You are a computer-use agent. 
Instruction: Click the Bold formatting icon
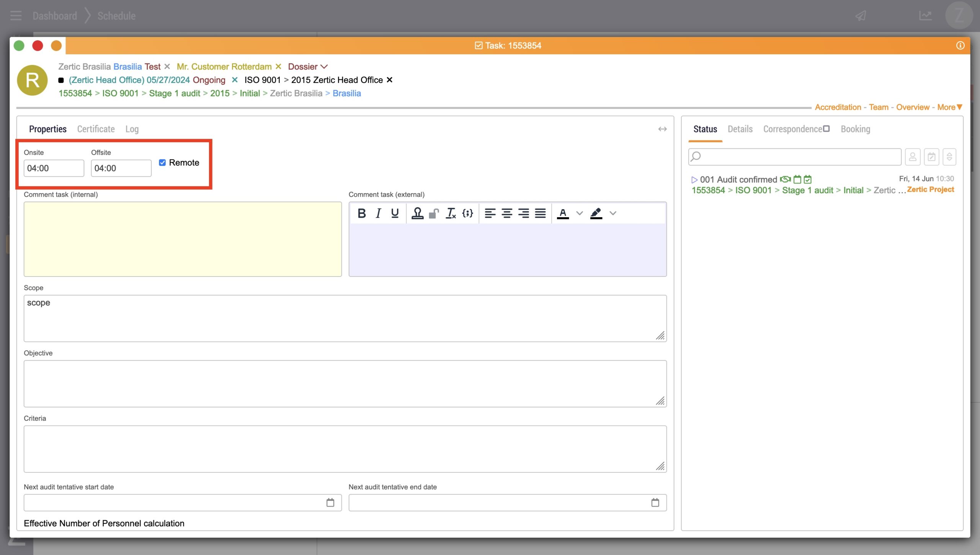[361, 213]
